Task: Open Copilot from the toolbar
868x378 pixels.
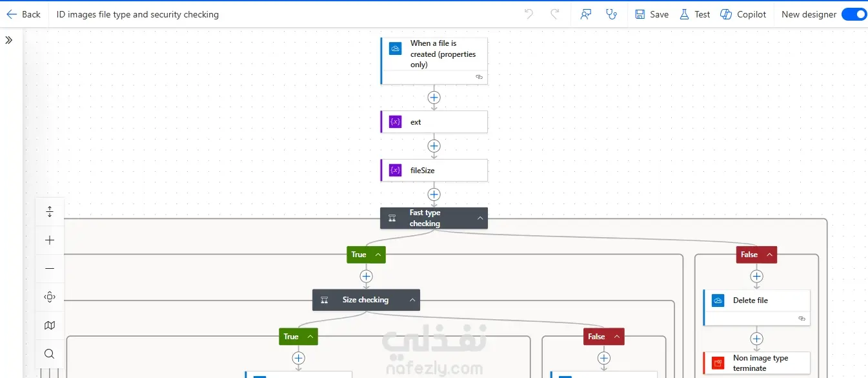Action: click(x=743, y=14)
